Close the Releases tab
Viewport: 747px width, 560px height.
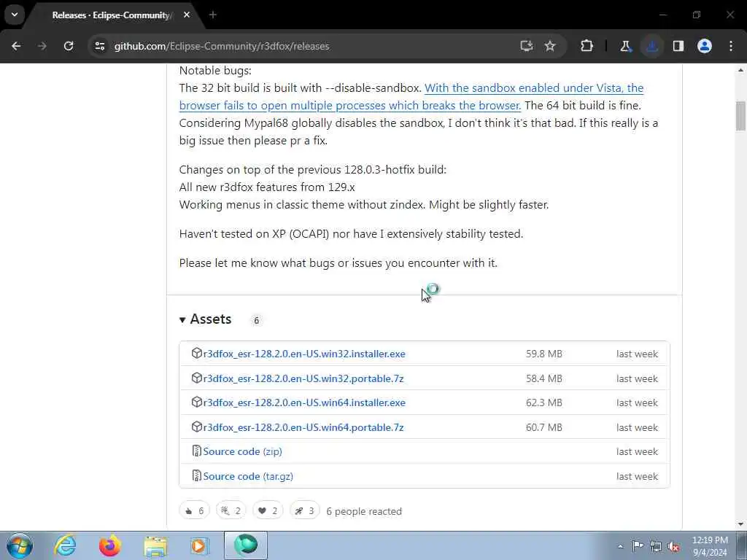pos(187,15)
